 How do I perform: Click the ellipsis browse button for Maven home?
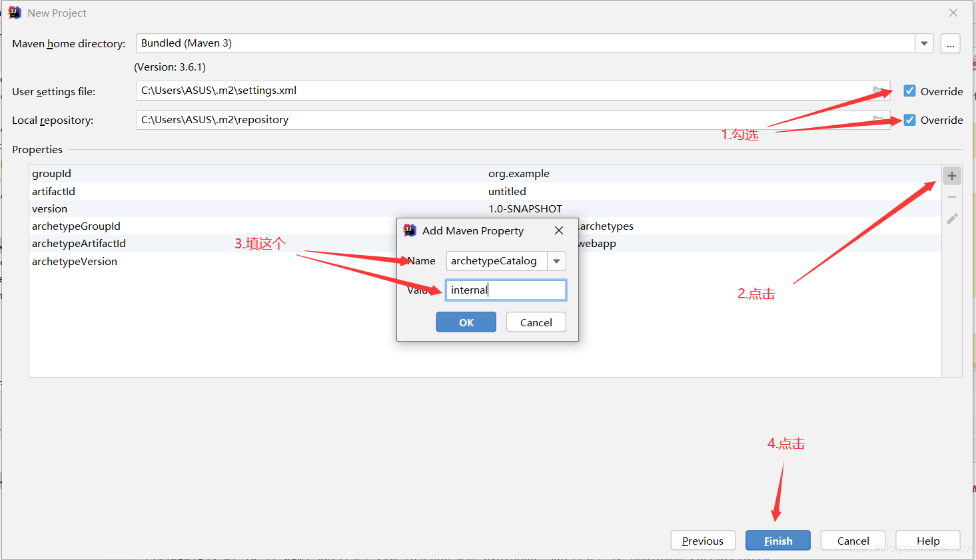[x=950, y=44]
